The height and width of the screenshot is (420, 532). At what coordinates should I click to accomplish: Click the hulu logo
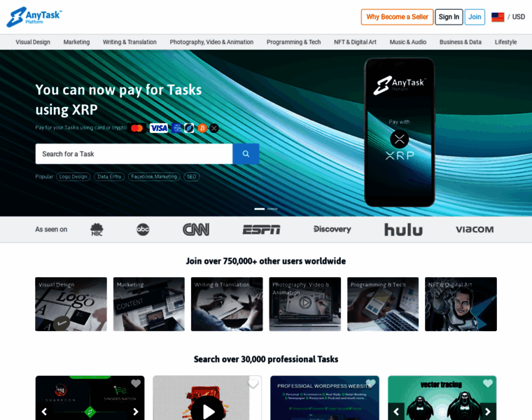[403, 230]
